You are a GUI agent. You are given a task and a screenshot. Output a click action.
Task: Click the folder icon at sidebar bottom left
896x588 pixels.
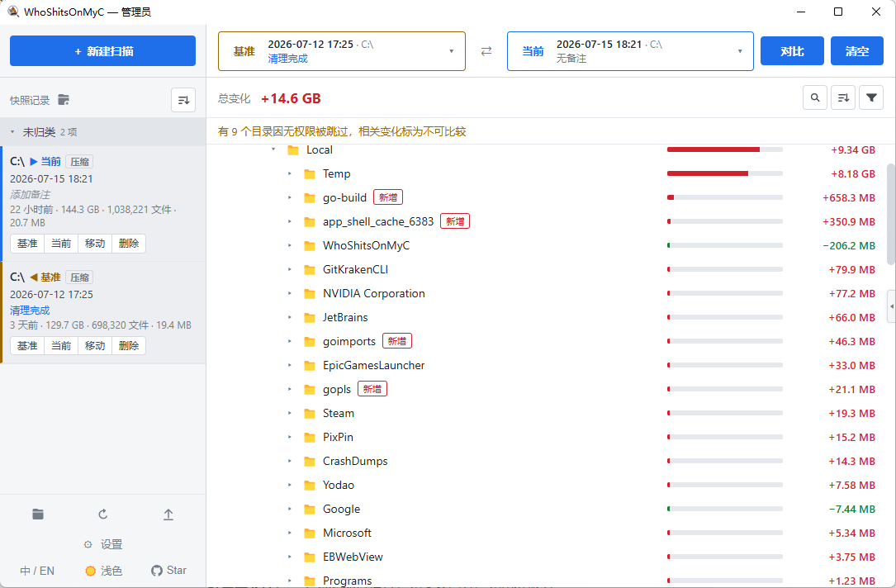coord(38,514)
